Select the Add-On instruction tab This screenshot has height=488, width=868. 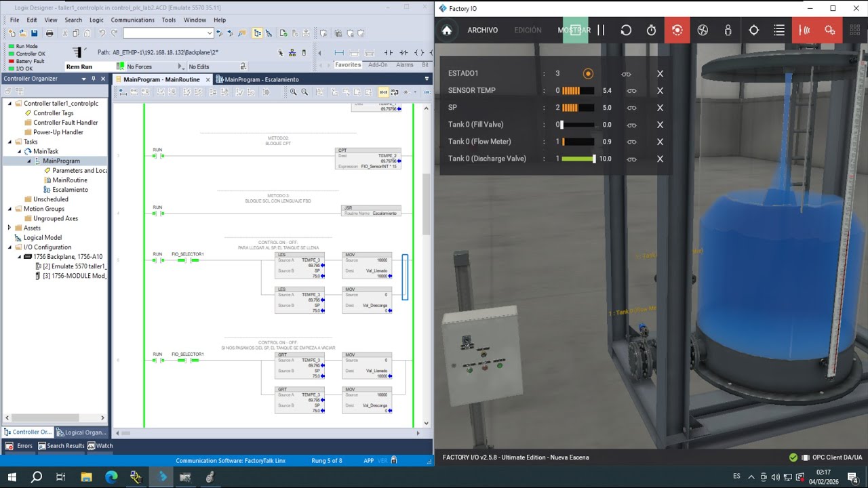coord(378,65)
